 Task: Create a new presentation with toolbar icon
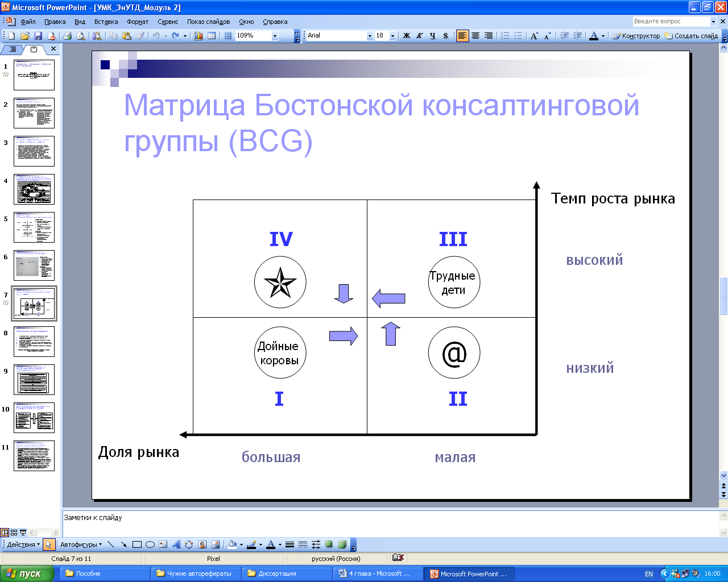(11, 36)
